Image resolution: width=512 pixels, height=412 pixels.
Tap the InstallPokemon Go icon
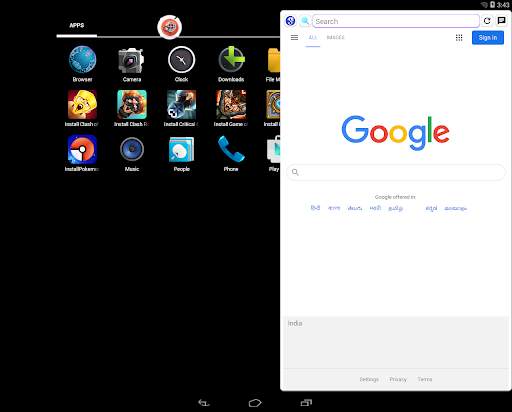[x=82, y=149]
